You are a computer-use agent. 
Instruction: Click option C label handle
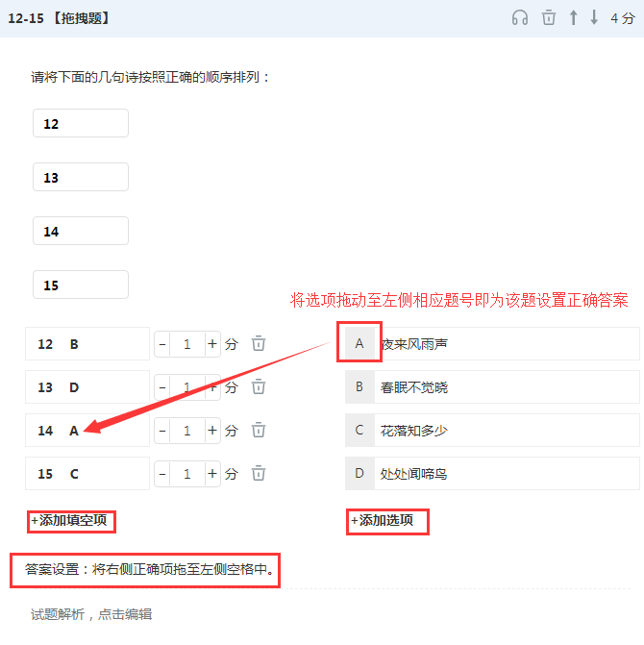pyautogui.click(x=359, y=430)
